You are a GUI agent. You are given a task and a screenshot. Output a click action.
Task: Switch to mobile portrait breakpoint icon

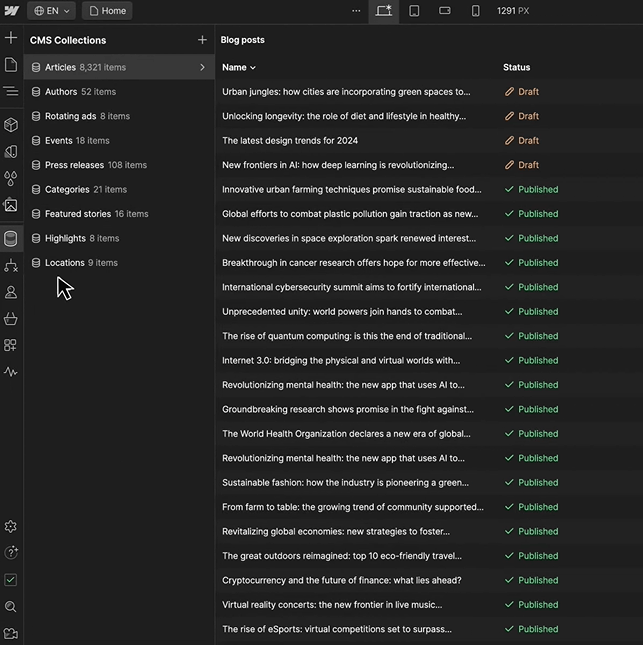(x=475, y=11)
